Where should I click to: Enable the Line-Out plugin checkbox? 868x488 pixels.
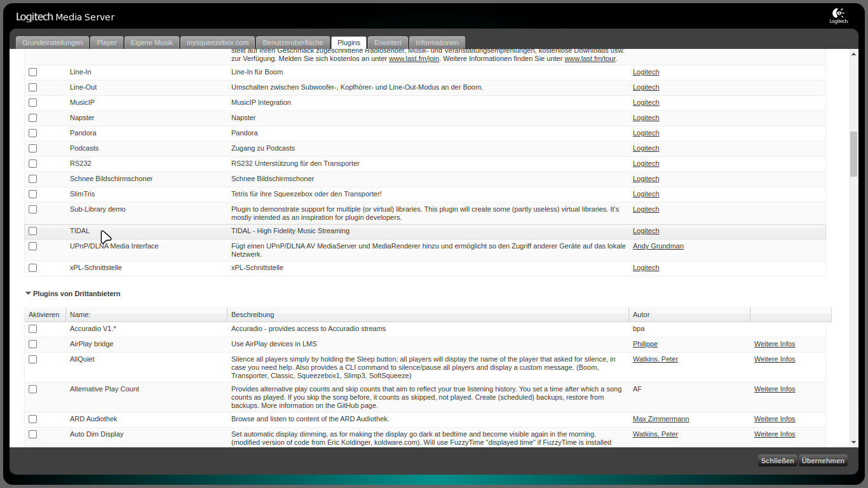33,88
